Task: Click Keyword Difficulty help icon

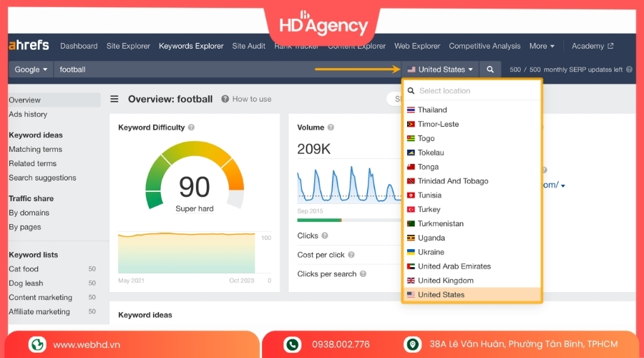Action: coord(191,127)
